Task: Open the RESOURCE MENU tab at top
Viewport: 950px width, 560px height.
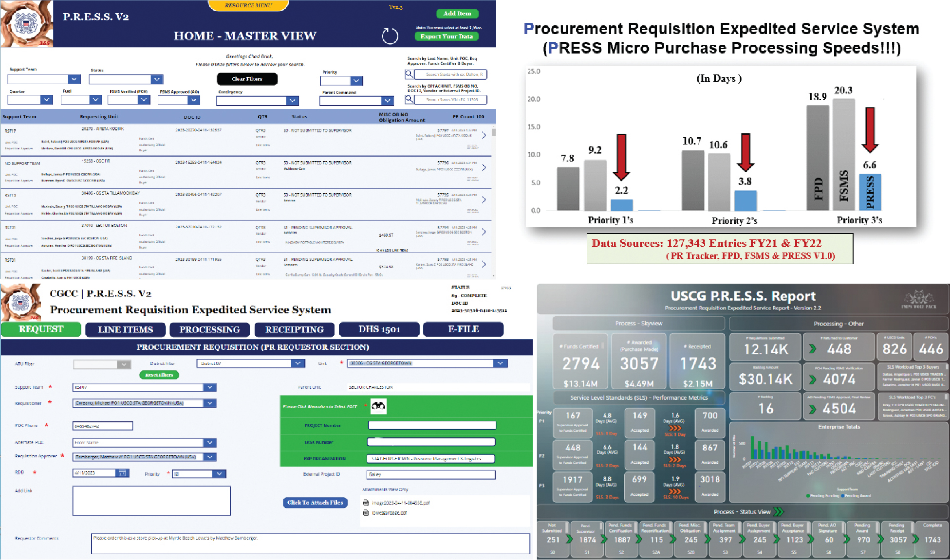Action: tap(248, 5)
